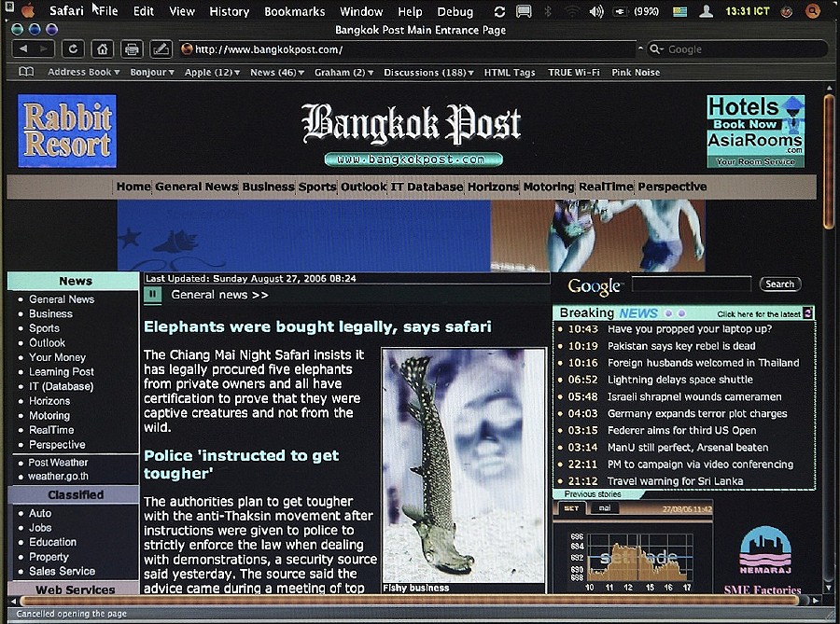Select the mai tab on stock chart
The width and height of the screenshot is (840, 624).
[605, 507]
